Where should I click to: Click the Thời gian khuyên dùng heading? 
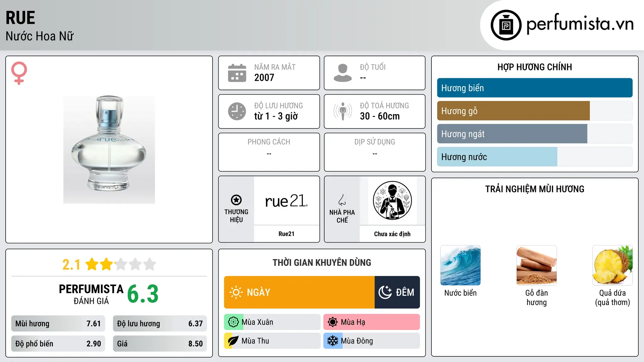coord(322,262)
